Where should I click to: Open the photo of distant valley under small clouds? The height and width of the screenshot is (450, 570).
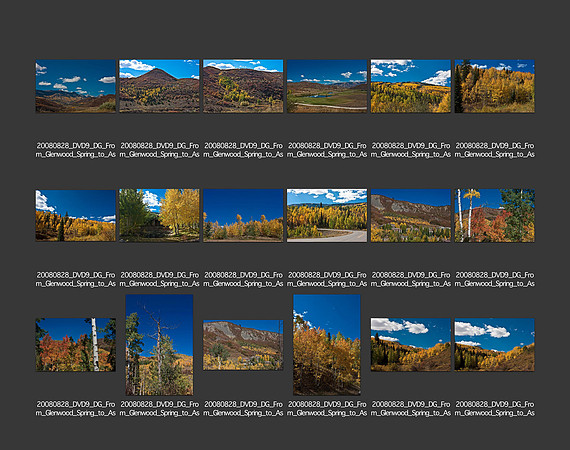pyautogui.click(x=76, y=86)
